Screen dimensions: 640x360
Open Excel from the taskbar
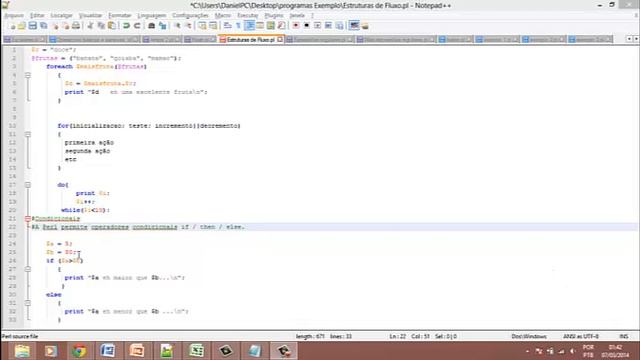[196, 351]
